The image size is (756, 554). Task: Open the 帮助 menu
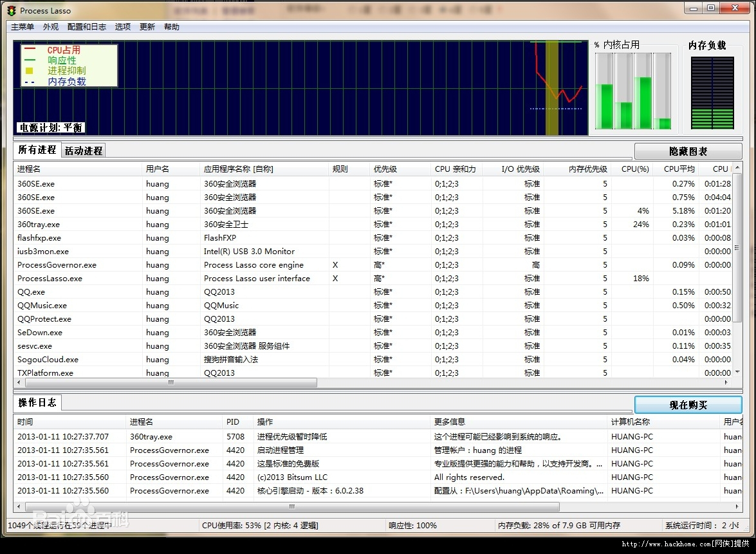(x=171, y=26)
